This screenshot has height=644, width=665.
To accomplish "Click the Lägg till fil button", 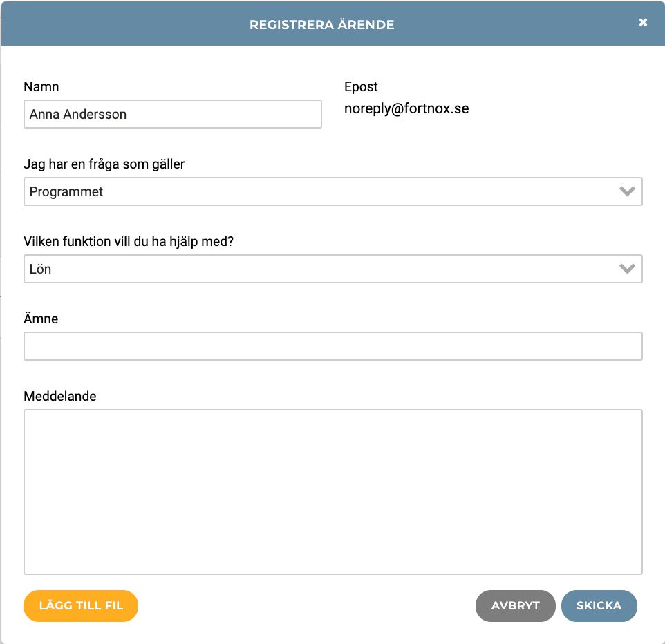I will (81, 606).
